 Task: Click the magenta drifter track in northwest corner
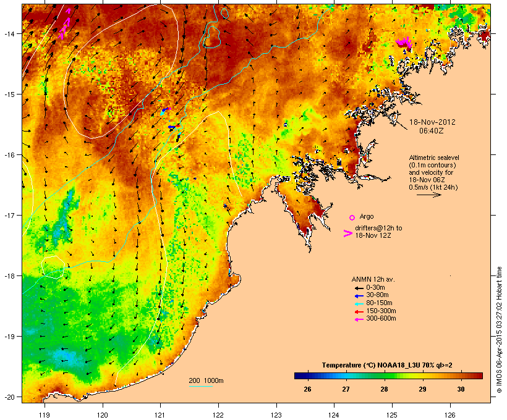[64, 24]
